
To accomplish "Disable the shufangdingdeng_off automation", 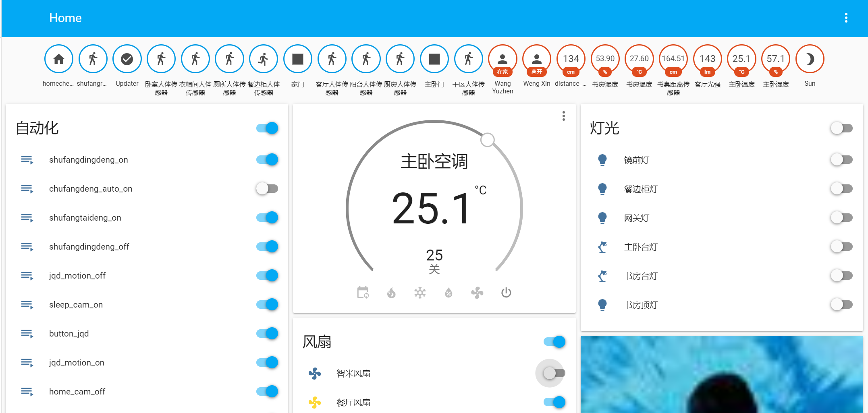I will tap(267, 246).
